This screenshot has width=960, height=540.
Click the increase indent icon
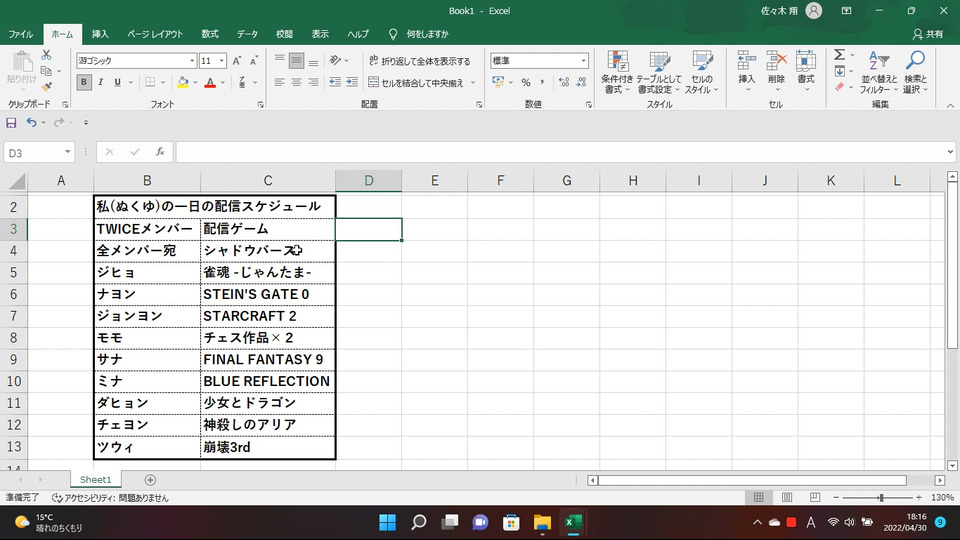click(x=351, y=82)
